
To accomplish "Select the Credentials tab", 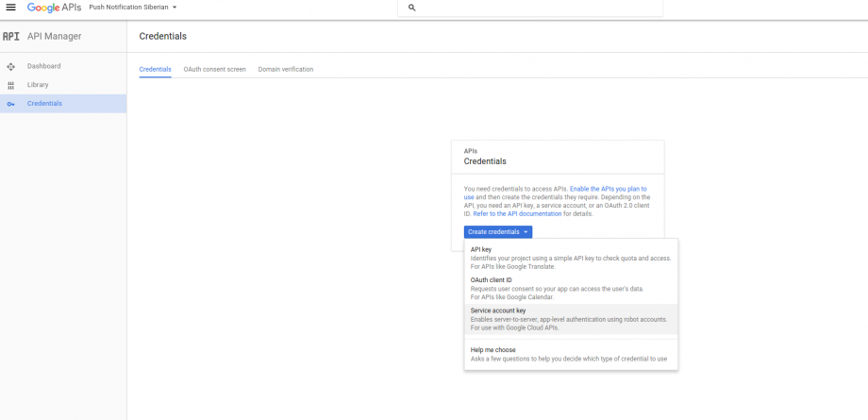I will coord(155,69).
